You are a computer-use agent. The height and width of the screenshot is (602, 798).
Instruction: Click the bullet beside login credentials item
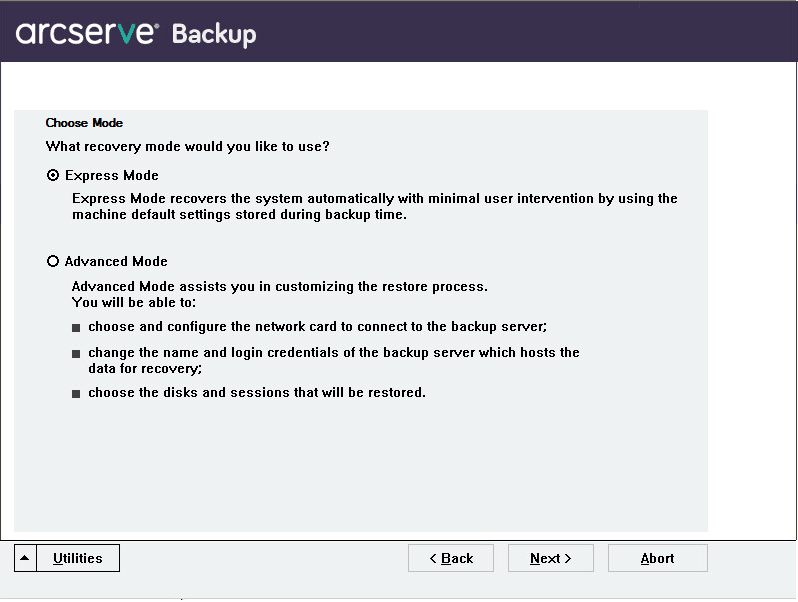point(76,353)
